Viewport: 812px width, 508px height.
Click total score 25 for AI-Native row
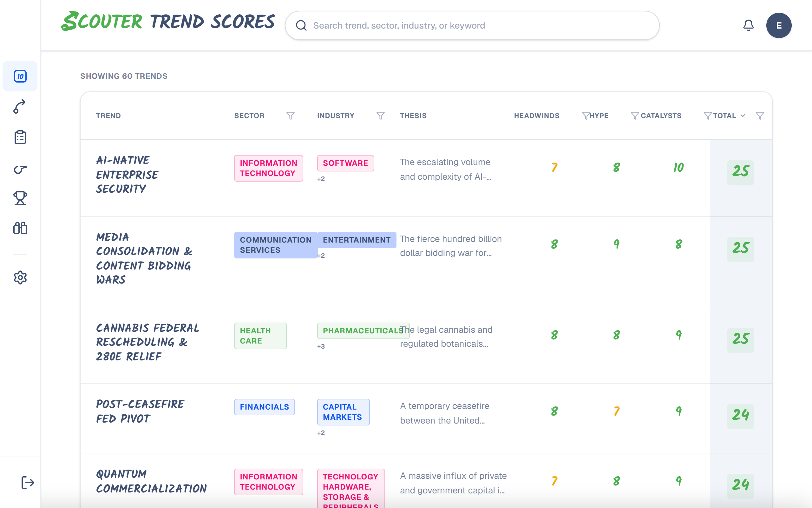[741, 172]
